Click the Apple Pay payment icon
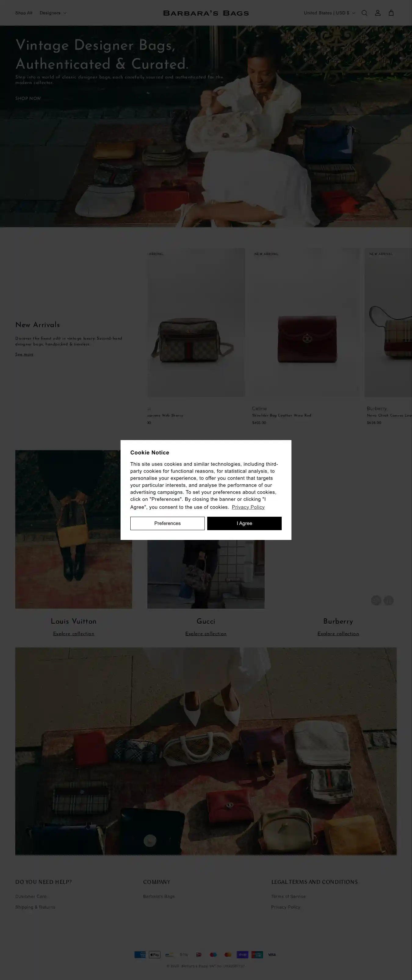 (155, 955)
